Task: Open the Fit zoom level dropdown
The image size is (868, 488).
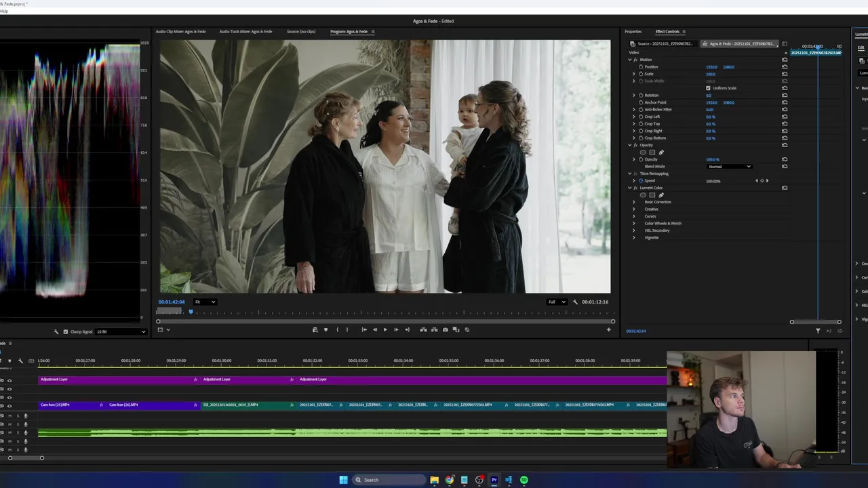Action: pyautogui.click(x=205, y=302)
